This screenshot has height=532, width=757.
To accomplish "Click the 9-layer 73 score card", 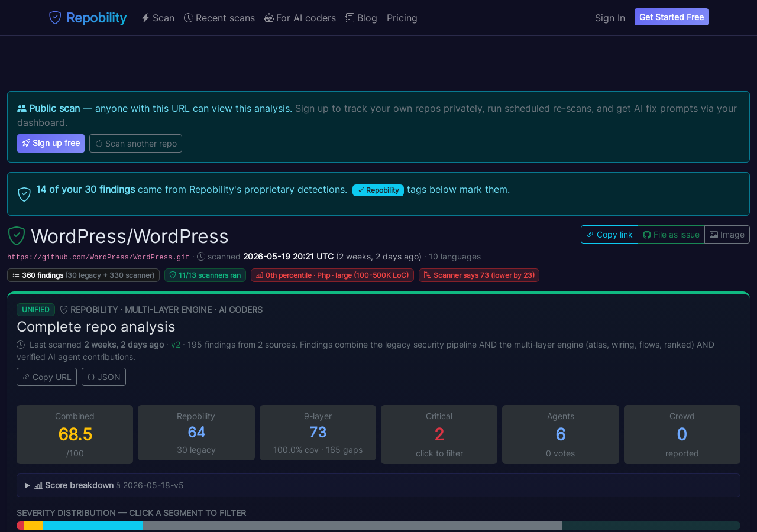I will tap(318, 433).
